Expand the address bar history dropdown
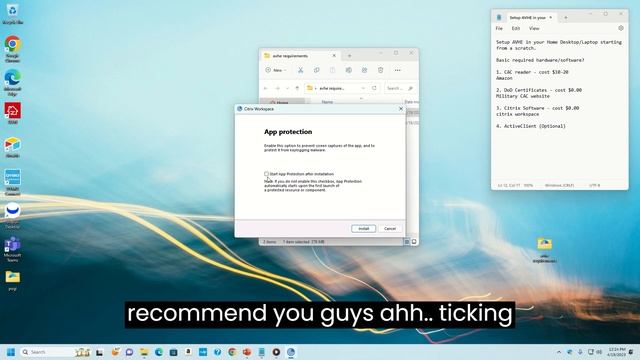The width and height of the screenshot is (640, 360). pos(363,88)
